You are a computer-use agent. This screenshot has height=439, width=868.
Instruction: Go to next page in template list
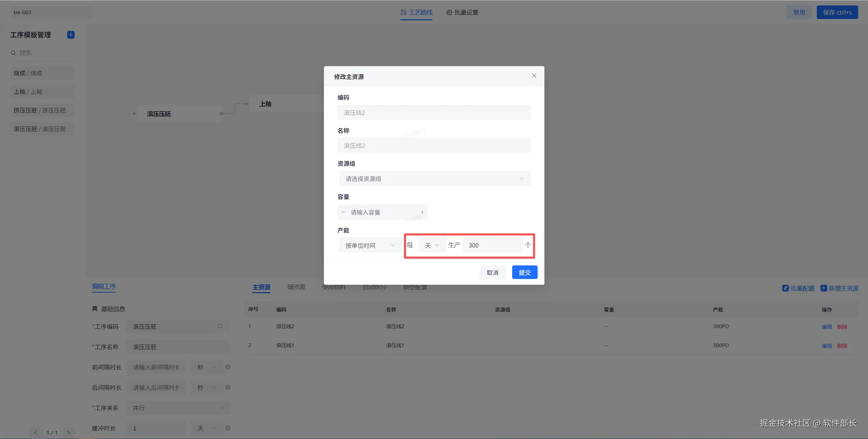[69, 433]
